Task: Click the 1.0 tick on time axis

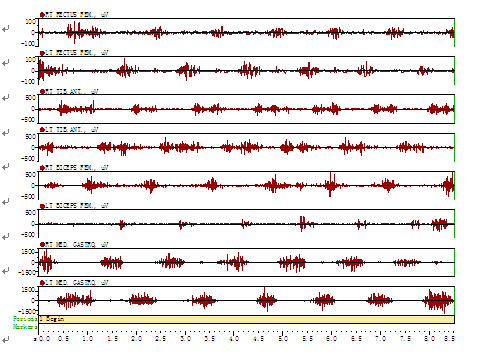Action: click(87, 339)
